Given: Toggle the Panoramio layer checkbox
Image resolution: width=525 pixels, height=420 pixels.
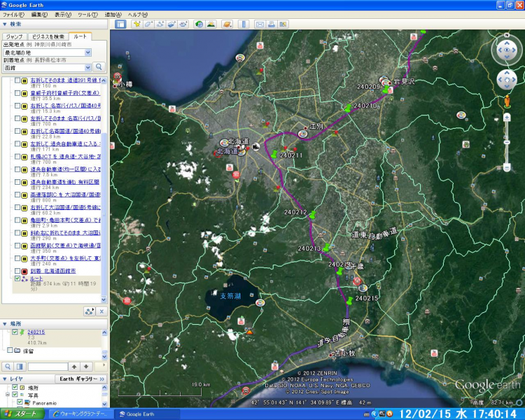Looking at the screenshot, I should [x=20, y=402].
